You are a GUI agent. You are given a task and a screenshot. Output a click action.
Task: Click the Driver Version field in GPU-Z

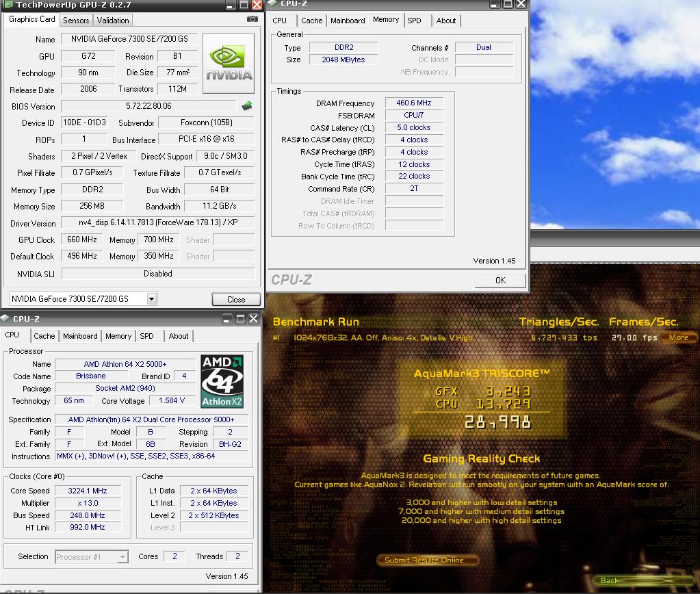(x=158, y=222)
